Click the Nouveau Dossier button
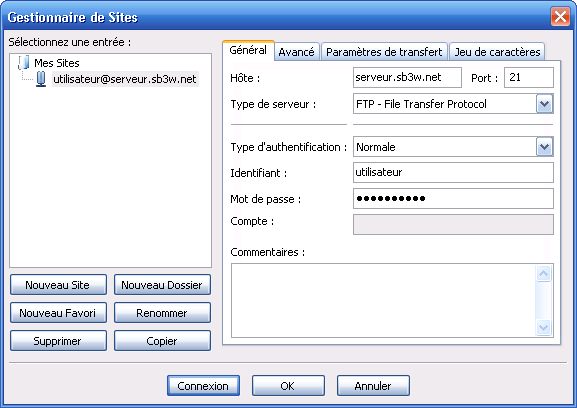Image resolution: width=577 pixels, height=408 pixels. coord(162,285)
